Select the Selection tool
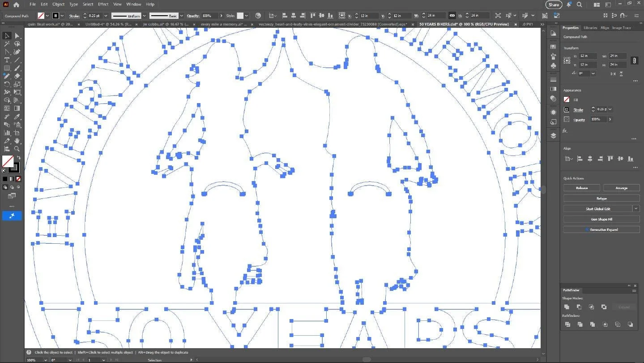 pyautogui.click(x=7, y=36)
